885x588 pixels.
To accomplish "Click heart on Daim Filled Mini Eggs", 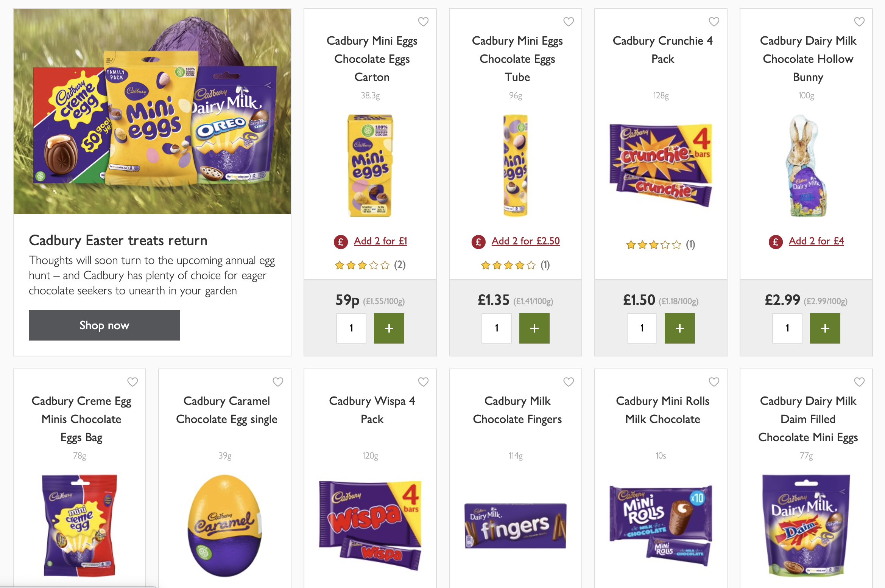I will point(859,382).
